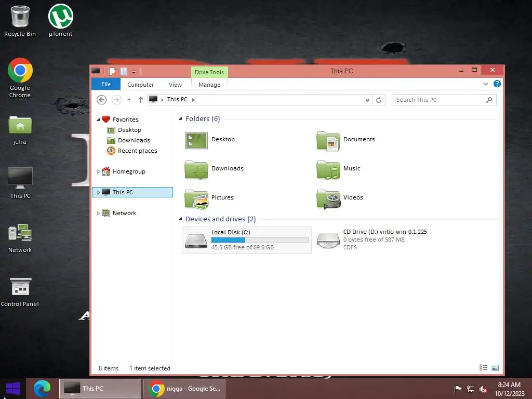Click network status icon in system tray
Screen dimensions: 532x399
pyautogui.click(x=471, y=389)
